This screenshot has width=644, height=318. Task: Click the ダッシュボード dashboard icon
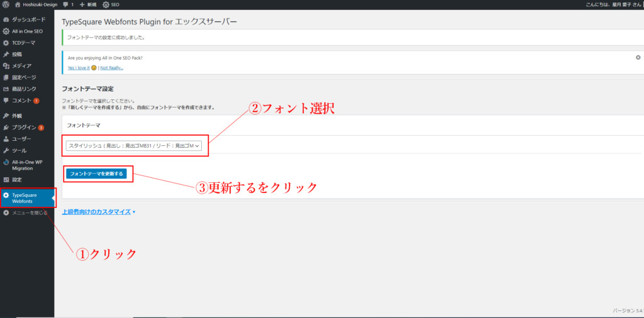tap(6, 19)
